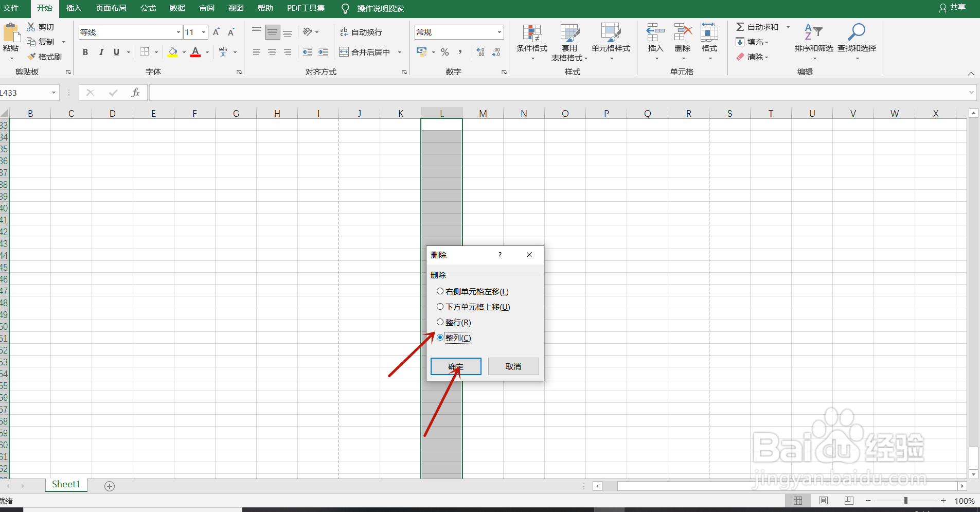980x512 pixels.
Task: Switch to the 视图 (View) tab
Action: click(x=236, y=8)
